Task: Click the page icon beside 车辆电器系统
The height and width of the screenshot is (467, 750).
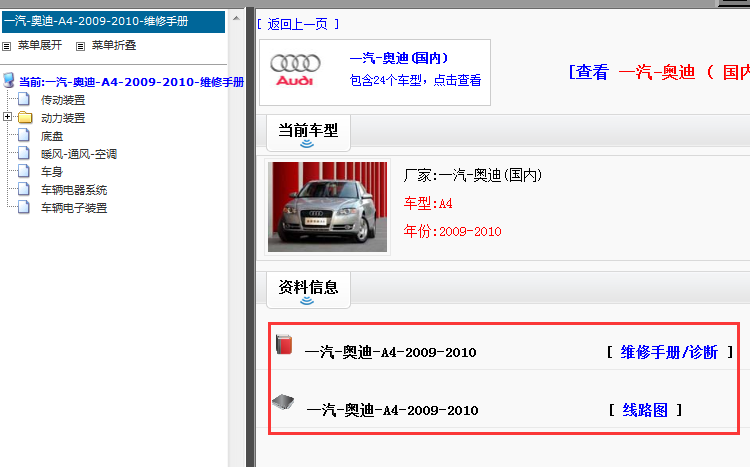Action: (x=23, y=189)
